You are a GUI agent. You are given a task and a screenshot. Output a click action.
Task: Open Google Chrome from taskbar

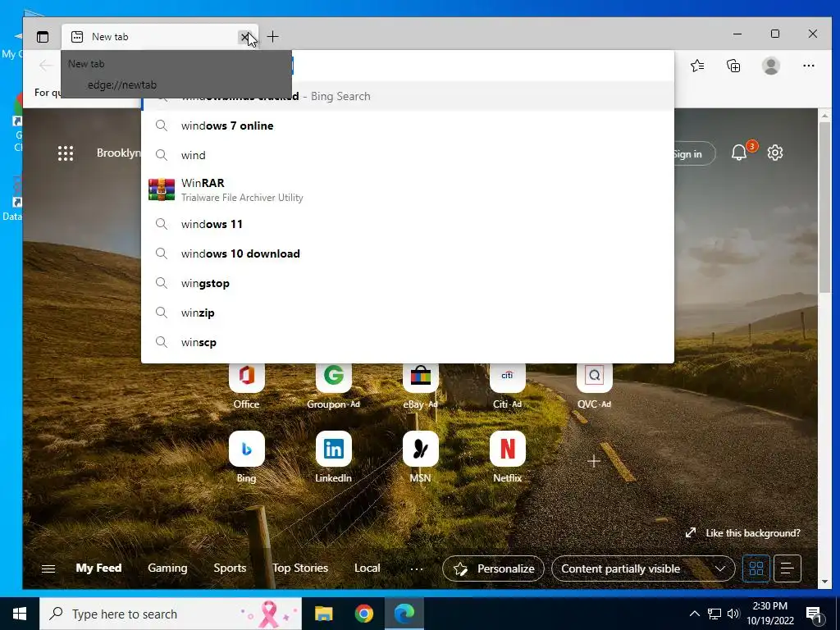pyautogui.click(x=363, y=614)
